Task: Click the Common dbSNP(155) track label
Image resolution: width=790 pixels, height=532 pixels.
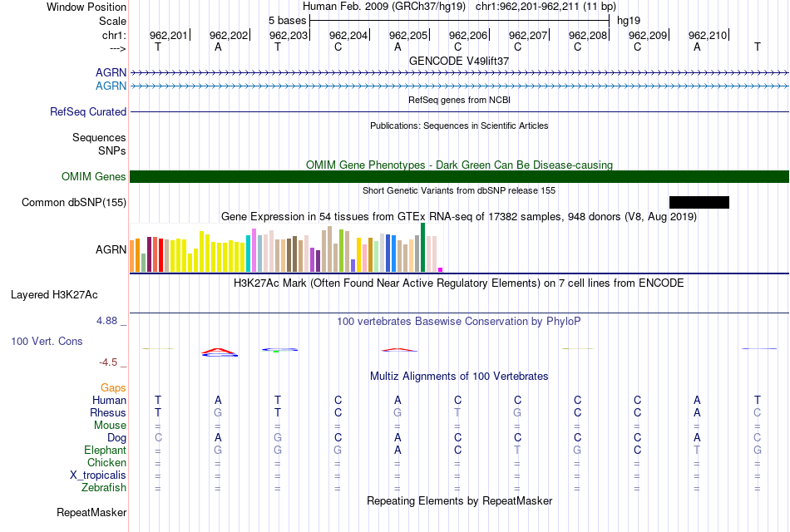Action: (73, 203)
